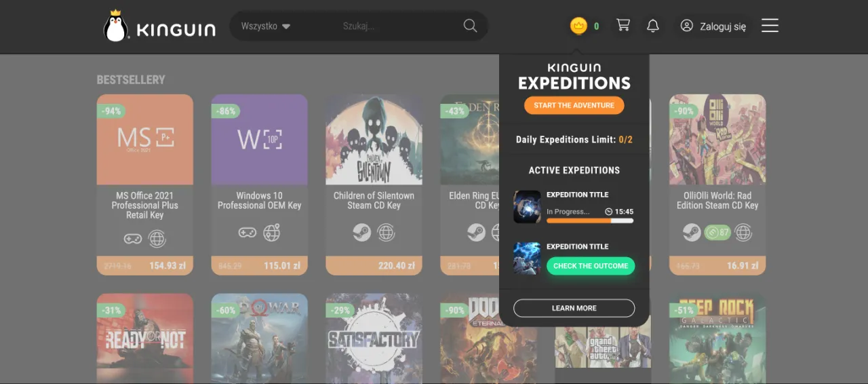Viewport: 868px width, 384px height.
Task: Click Steam icon on OlliOlli World card
Action: click(692, 233)
